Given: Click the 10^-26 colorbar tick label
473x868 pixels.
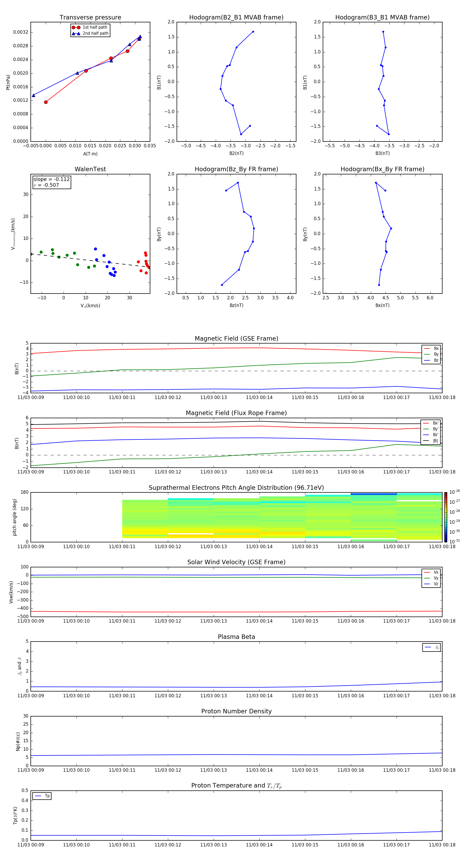Looking at the screenshot, I should pyautogui.click(x=455, y=492).
